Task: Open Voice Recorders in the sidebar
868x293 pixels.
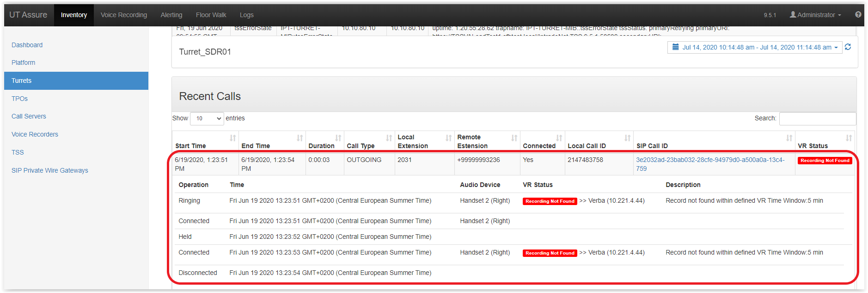Action: (x=35, y=134)
